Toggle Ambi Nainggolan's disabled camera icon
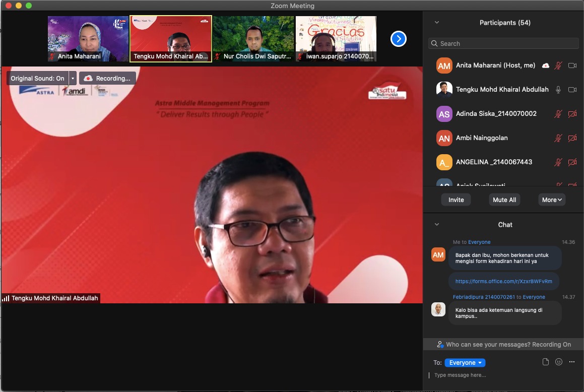Viewport: 584px width, 392px height. coord(572,138)
